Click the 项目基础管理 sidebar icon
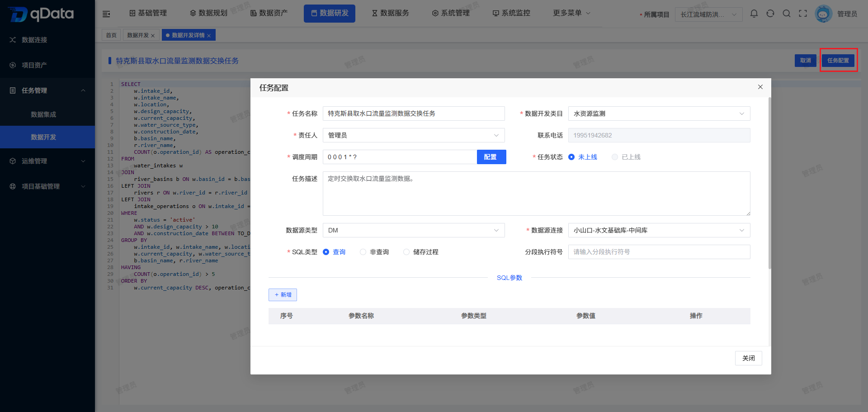 pos(13,186)
